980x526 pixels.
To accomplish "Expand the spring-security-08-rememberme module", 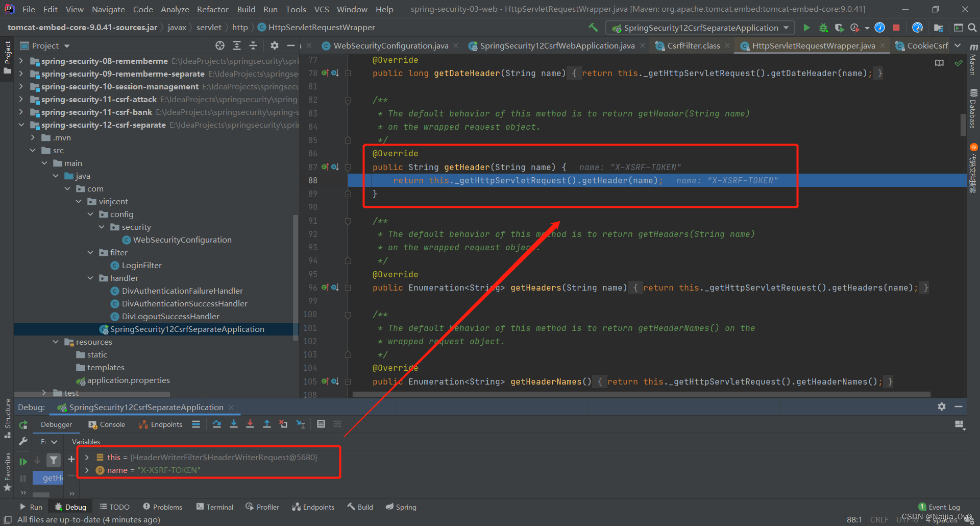I will [x=21, y=61].
